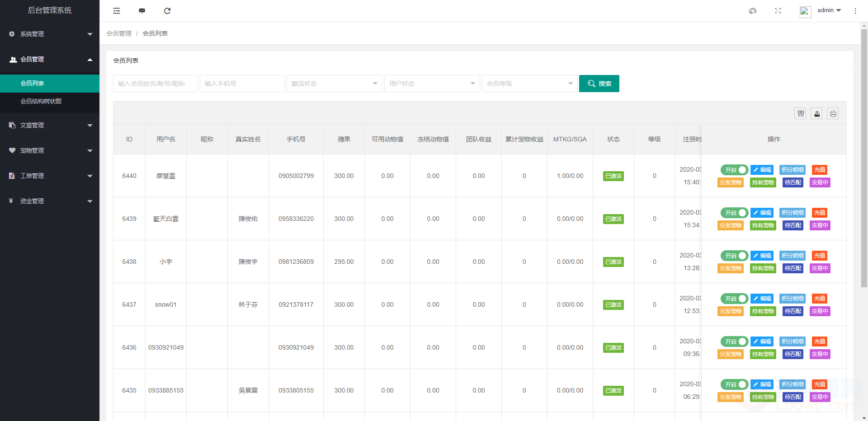Click phone number 0958336220
This screenshot has height=421, width=868.
tap(296, 219)
